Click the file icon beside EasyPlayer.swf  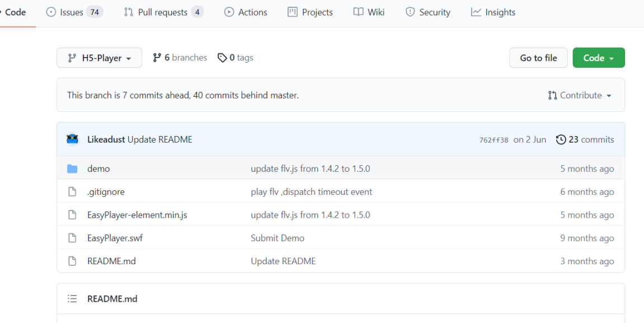tap(72, 237)
